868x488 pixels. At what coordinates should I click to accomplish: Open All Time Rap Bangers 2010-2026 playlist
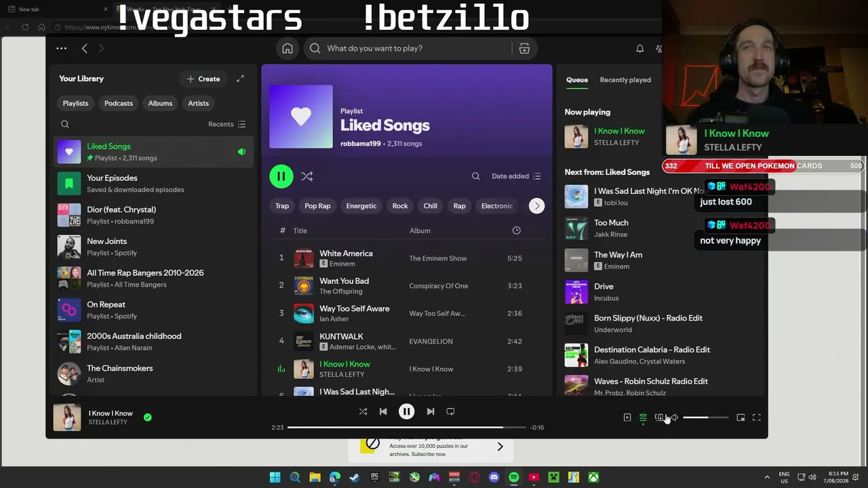153,279
